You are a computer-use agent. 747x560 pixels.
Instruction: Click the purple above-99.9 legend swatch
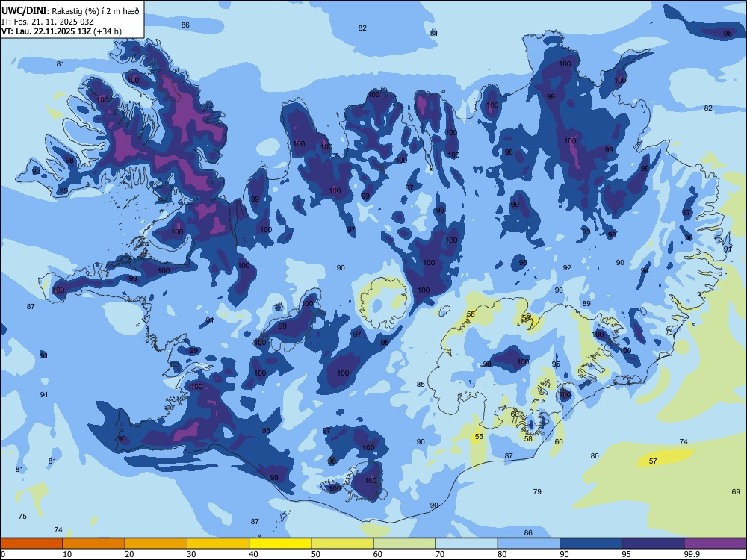pyautogui.click(x=715, y=544)
